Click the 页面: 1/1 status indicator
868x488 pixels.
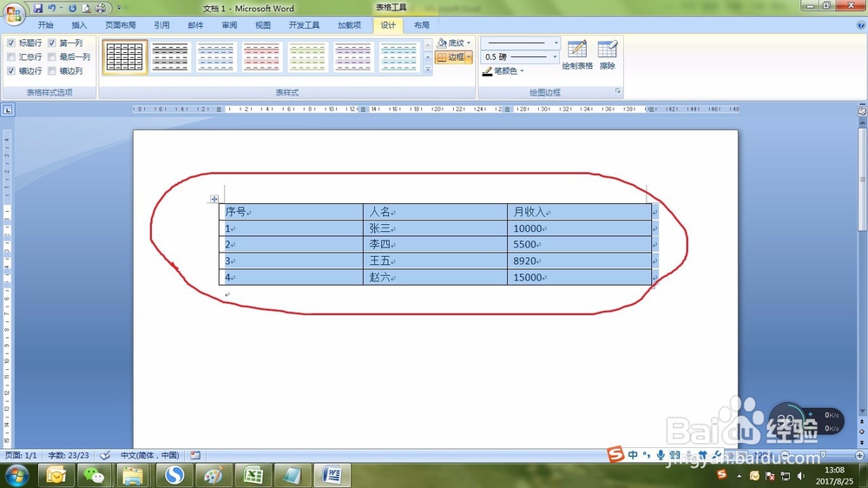[21, 455]
